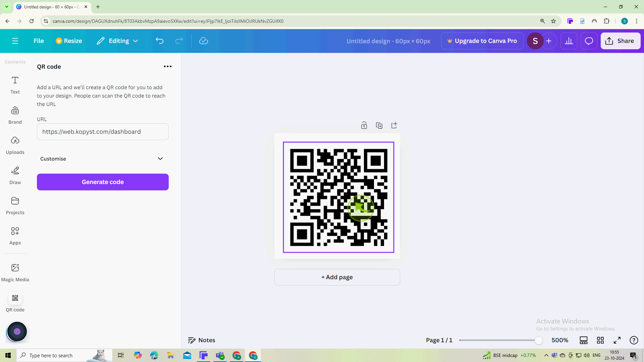
Task: Open the Uploads sidebar panel
Action: pyautogui.click(x=15, y=145)
